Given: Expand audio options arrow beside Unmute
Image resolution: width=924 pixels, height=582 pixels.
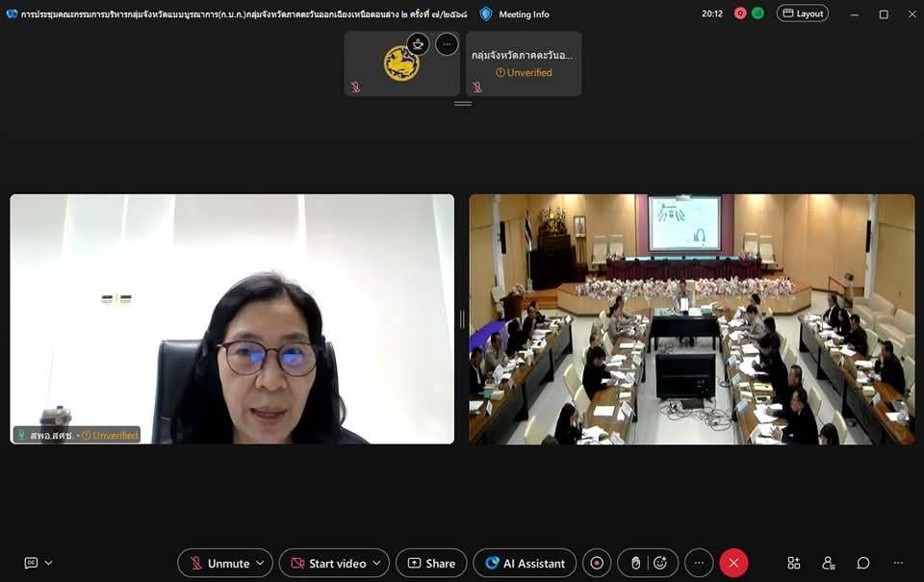Looking at the screenshot, I should coord(260,563).
